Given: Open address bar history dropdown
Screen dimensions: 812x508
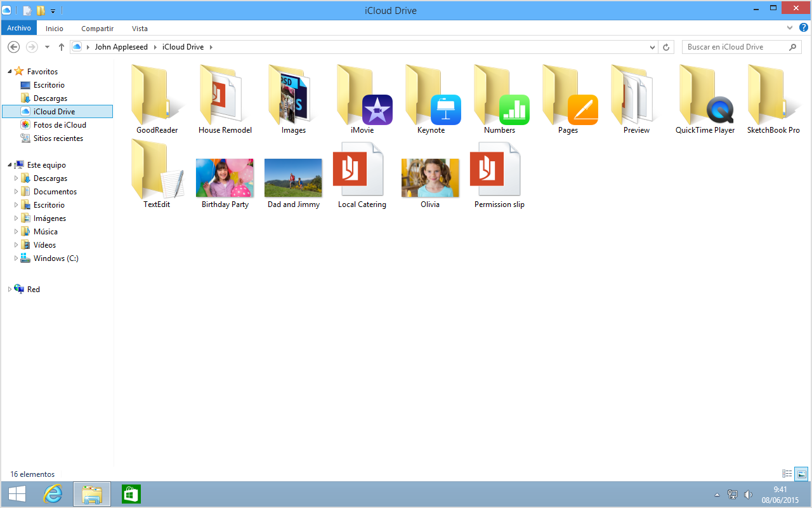Looking at the screenshot, I should click(x=653, y=47).
